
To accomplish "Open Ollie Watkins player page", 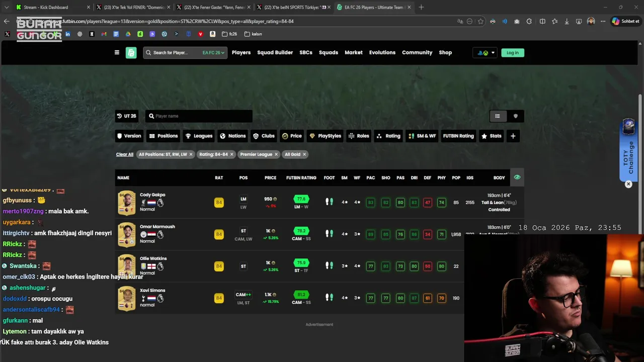I will [153, 258].
